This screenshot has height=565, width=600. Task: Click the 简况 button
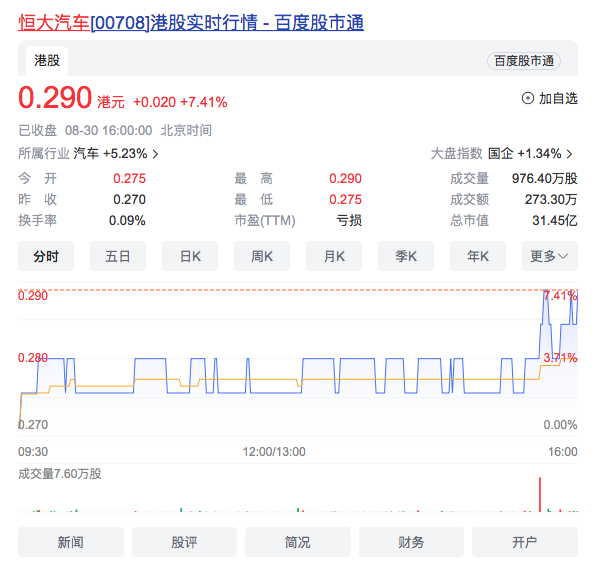[x=298, y=542]
